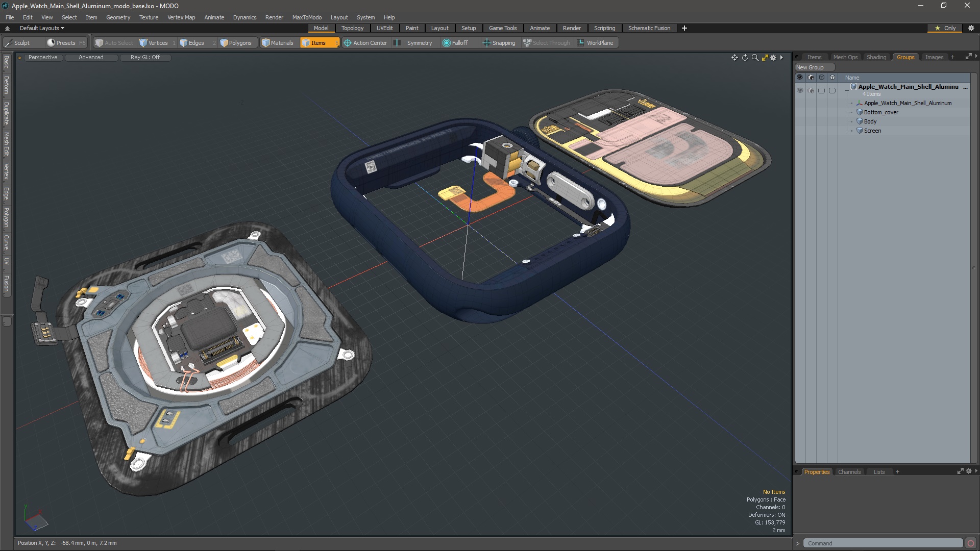Toggle render camera icon for Apple_Watch group
Screen dimensions: 980x551
(x=811, y=90)
